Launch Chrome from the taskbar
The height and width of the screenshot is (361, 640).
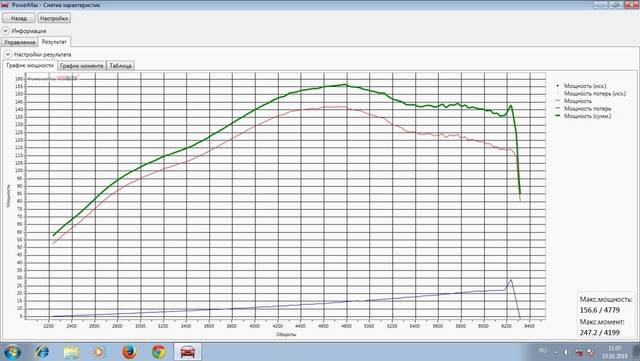coord(159,352)
